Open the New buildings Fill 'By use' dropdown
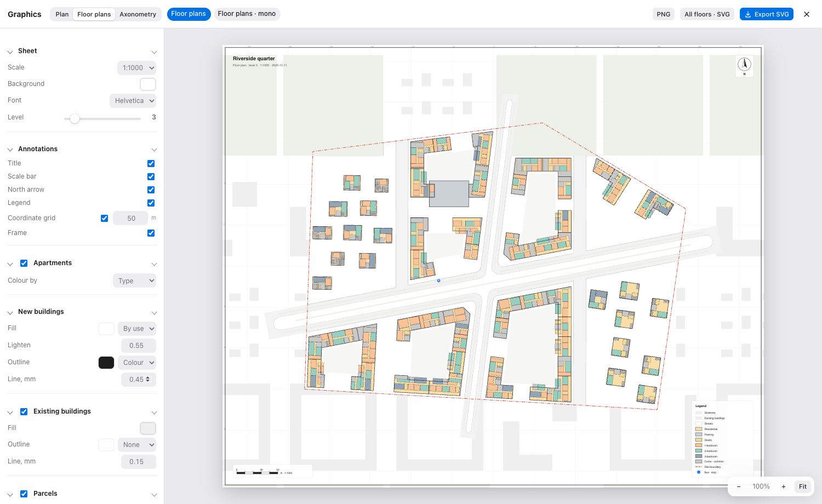Viewport: 822px width, 504px height. (137, 329)
